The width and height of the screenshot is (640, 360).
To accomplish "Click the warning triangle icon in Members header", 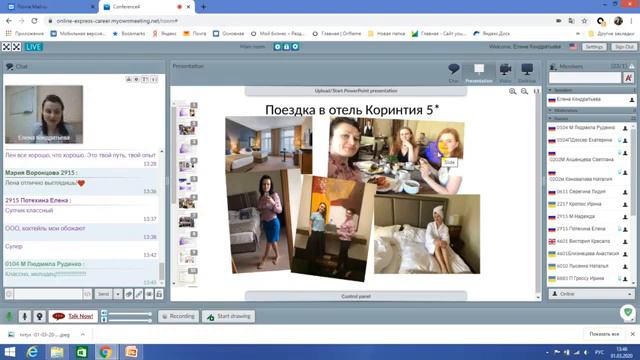I will [x=632, y=66].
